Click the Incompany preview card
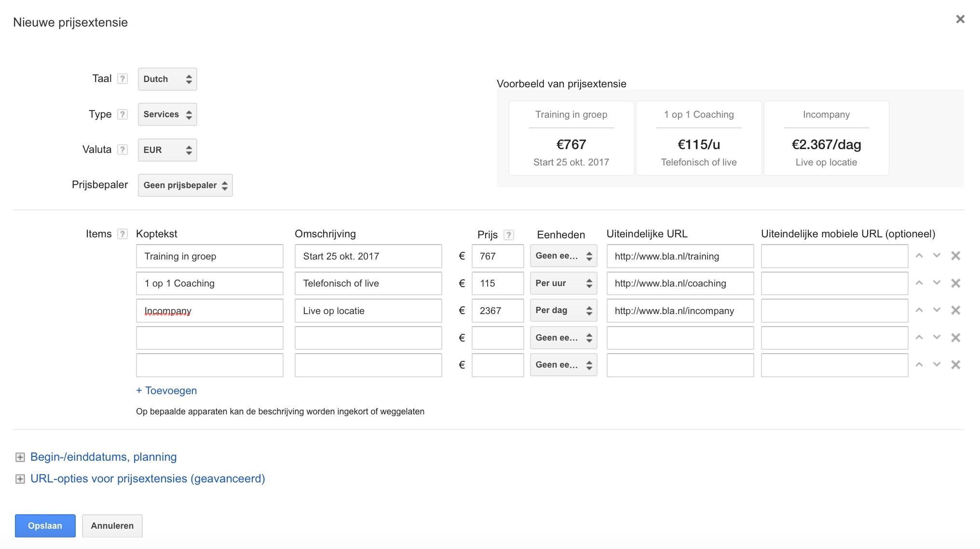This screenshot has width=980, height=549. pos(826,138)
